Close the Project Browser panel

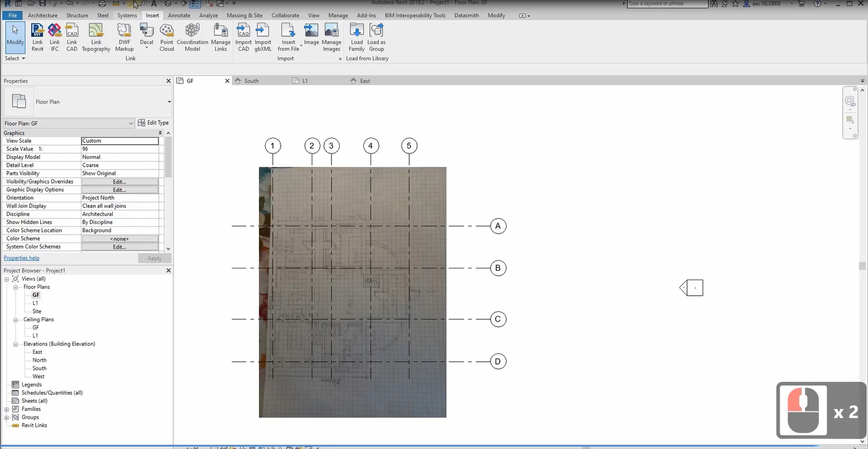(169, 270)
